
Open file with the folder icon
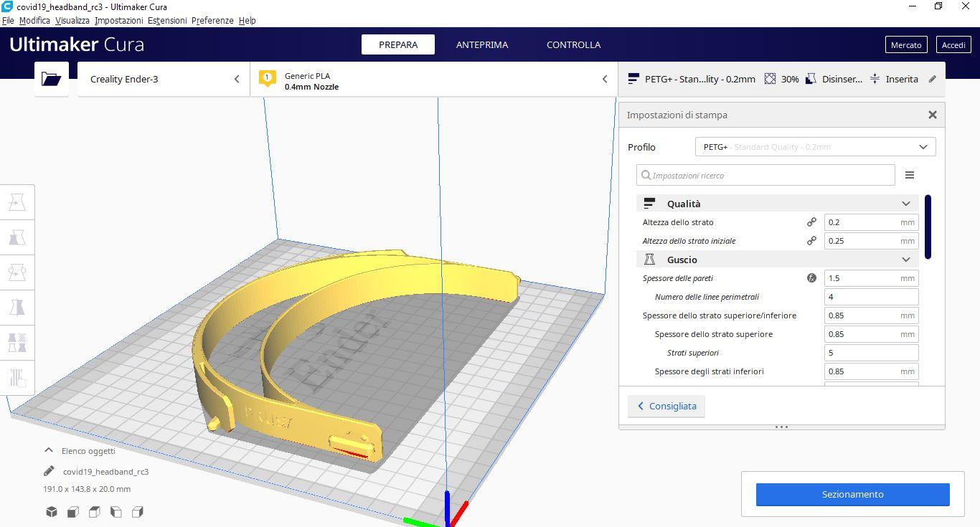(x=51, y=79)
